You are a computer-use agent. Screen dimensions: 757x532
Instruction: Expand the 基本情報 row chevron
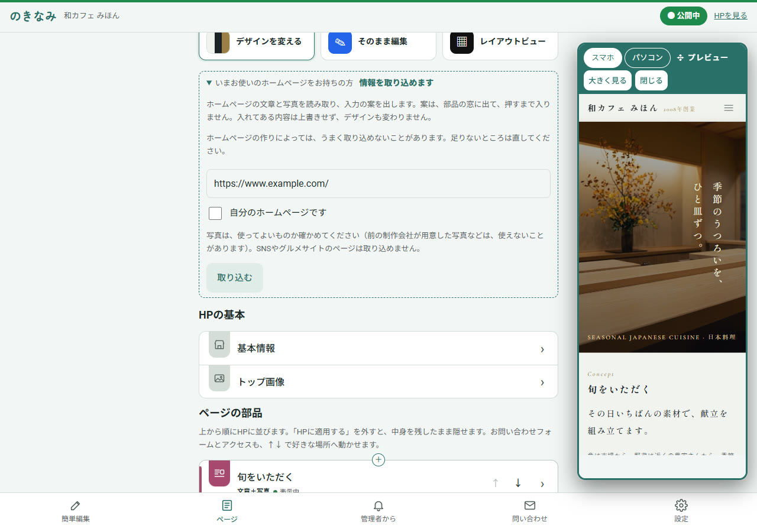[x=542, y=349]
